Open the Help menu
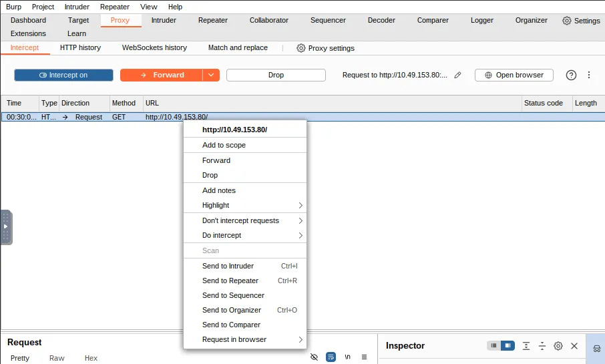 tap(175, 7)
